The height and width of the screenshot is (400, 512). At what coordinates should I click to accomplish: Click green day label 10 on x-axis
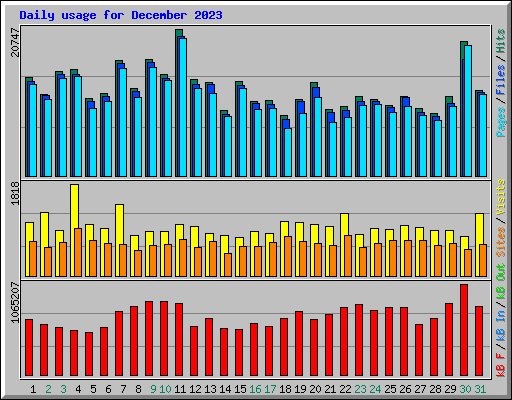point(165,389)
